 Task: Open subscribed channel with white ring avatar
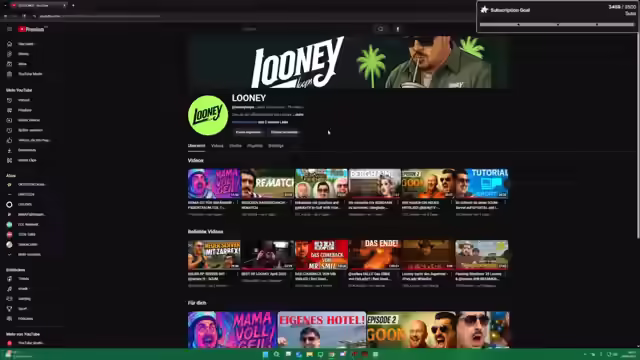[9, 204]
